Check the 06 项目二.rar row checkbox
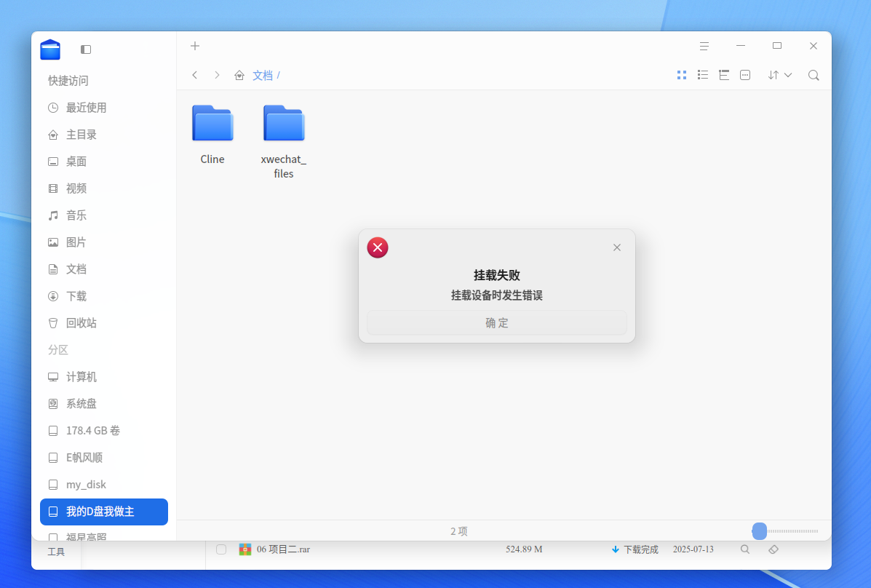Viewport: 871px width, 588px height. pyautogui.click(x=221, y=549)
